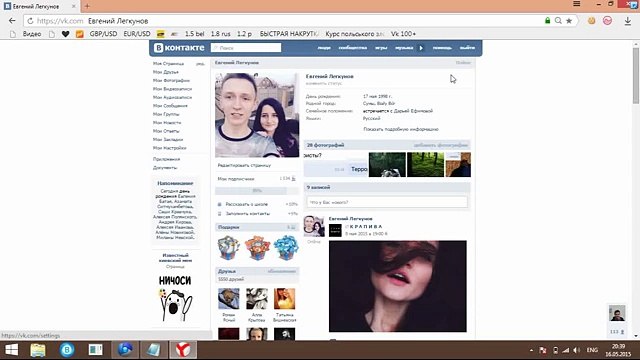Click the profile completion progress bar
This screenshot has width=640, height=360.
[x=257, y=191]
